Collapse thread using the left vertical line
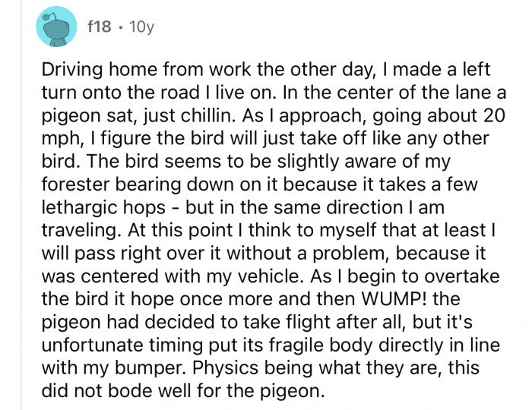 (x=21, y=205)
